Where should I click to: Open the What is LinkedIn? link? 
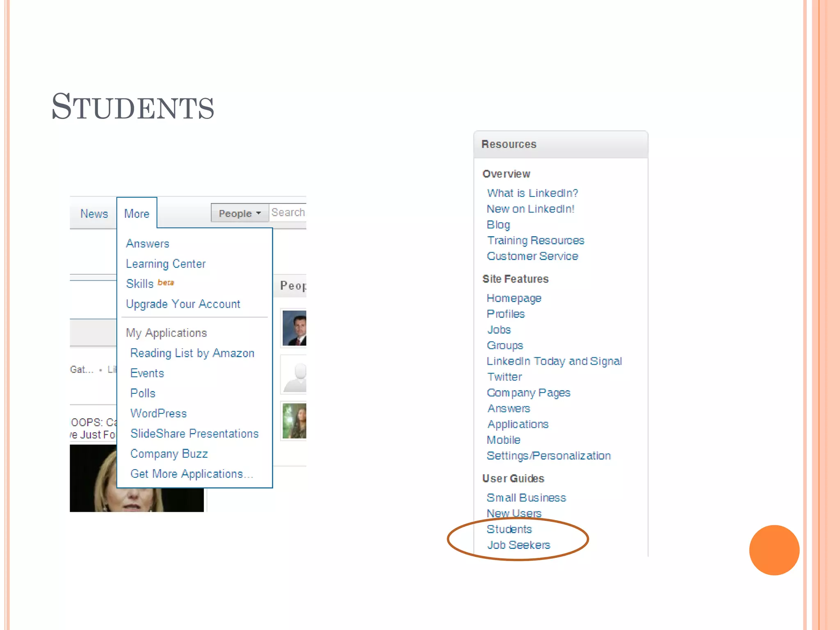[x=532, y=193]
